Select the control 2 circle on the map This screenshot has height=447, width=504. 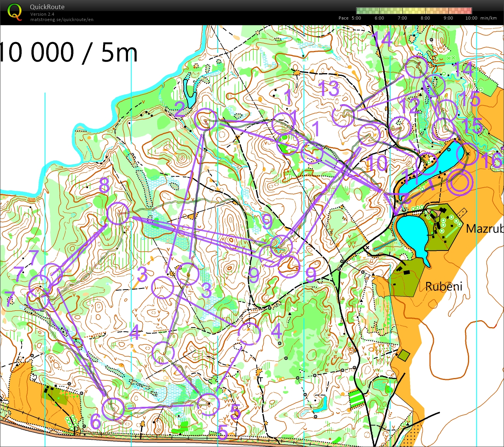205,119
